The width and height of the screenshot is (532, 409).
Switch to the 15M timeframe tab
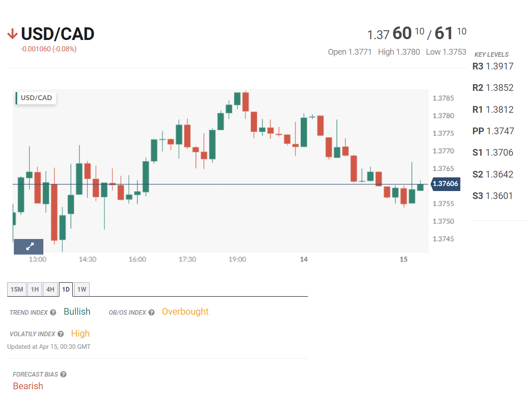click(x=16, y=289)
